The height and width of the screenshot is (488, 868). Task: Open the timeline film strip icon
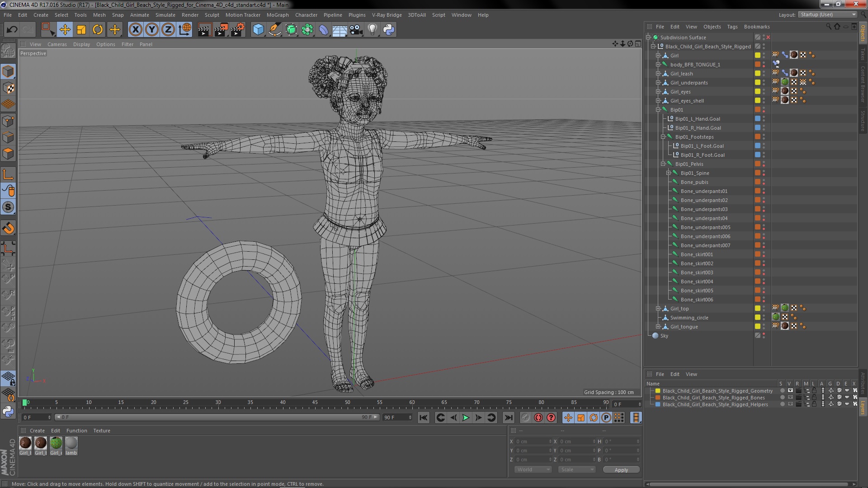(636, 418)
